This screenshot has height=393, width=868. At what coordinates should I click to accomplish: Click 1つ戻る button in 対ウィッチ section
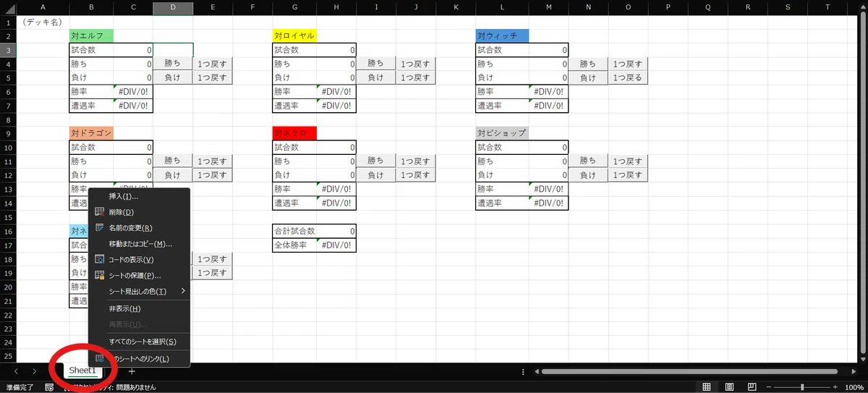628,77
